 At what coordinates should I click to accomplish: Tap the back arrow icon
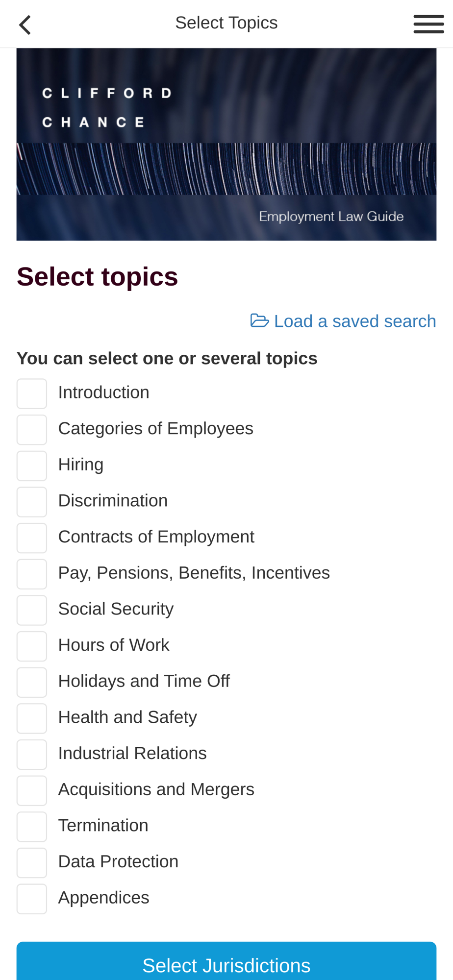pos(25,25)
